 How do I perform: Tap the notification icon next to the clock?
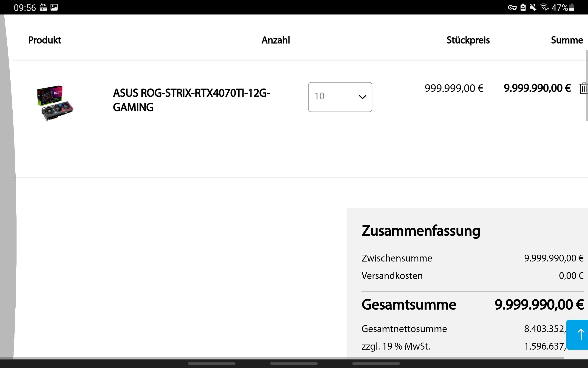pyautogui.click(x=43, y=8)
